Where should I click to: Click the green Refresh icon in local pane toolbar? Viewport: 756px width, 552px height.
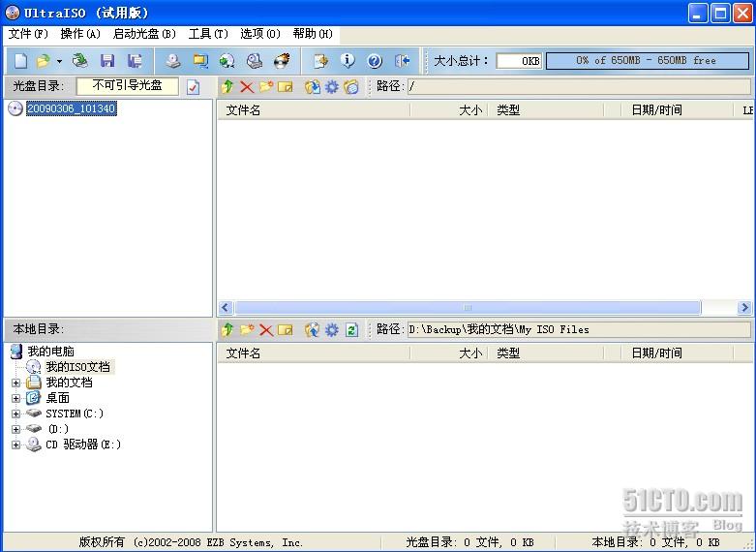pyautogui.click(x=351, y=330)
